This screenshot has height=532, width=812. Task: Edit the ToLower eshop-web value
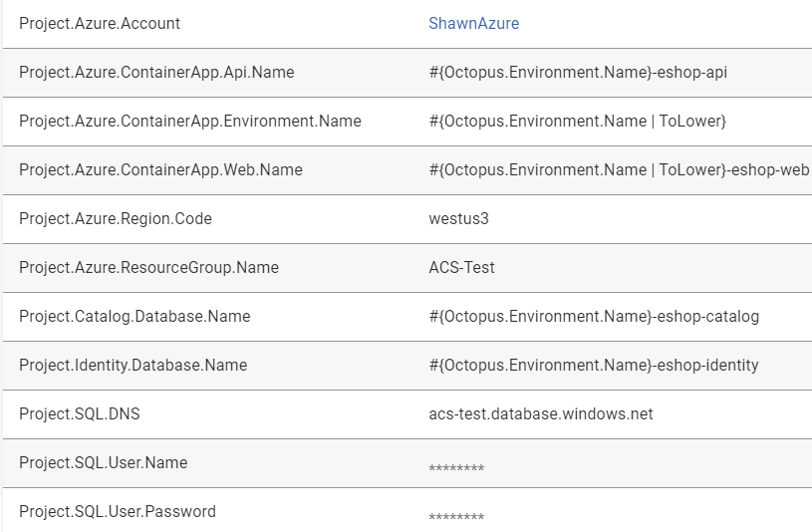(618, 169)
